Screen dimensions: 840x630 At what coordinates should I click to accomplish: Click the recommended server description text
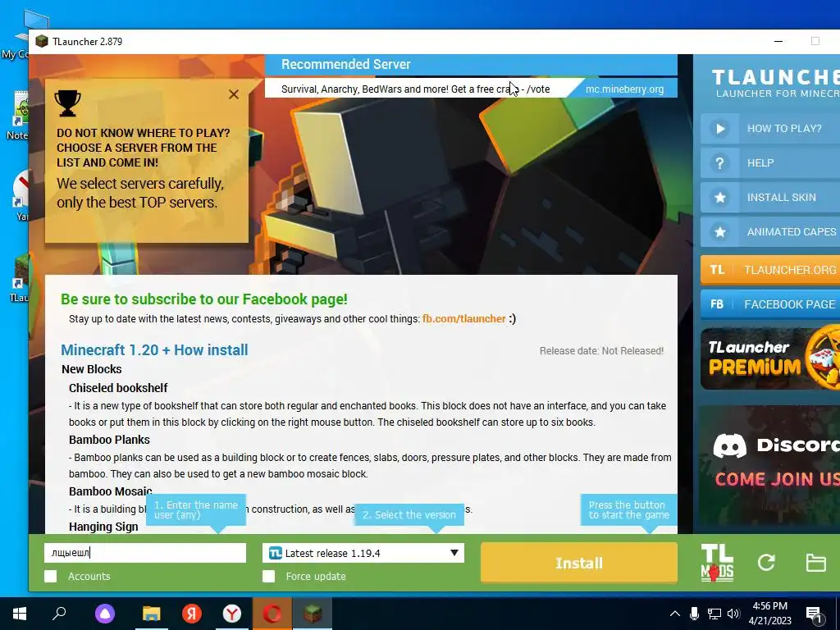click(416, 89)
